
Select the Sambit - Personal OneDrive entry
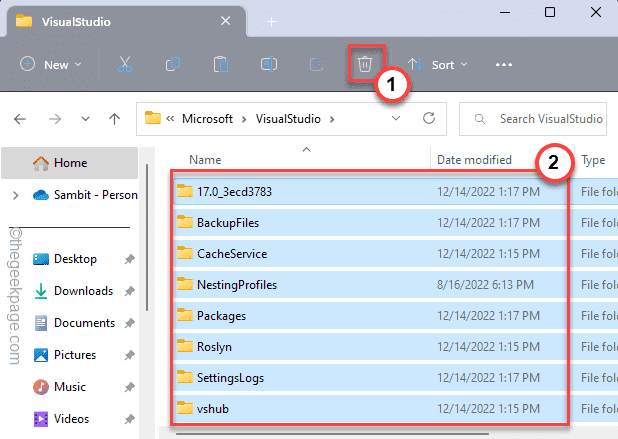click(85, 195)
